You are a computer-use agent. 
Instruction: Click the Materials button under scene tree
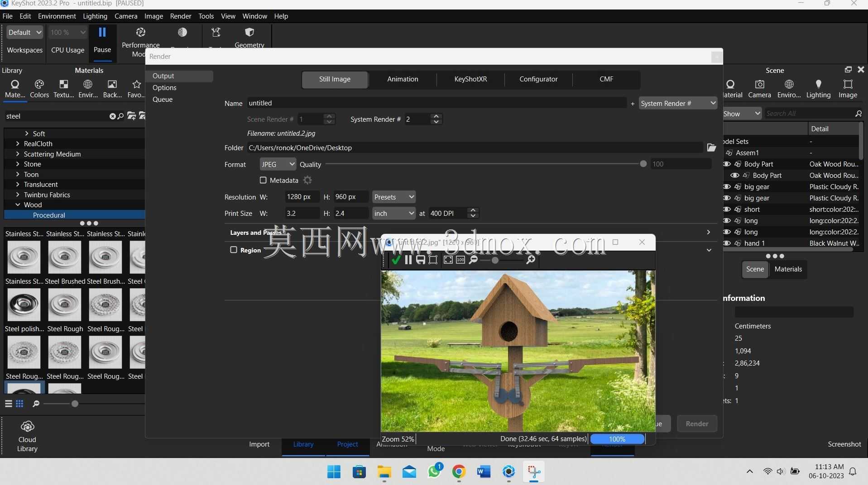click(x=788, y=269)
